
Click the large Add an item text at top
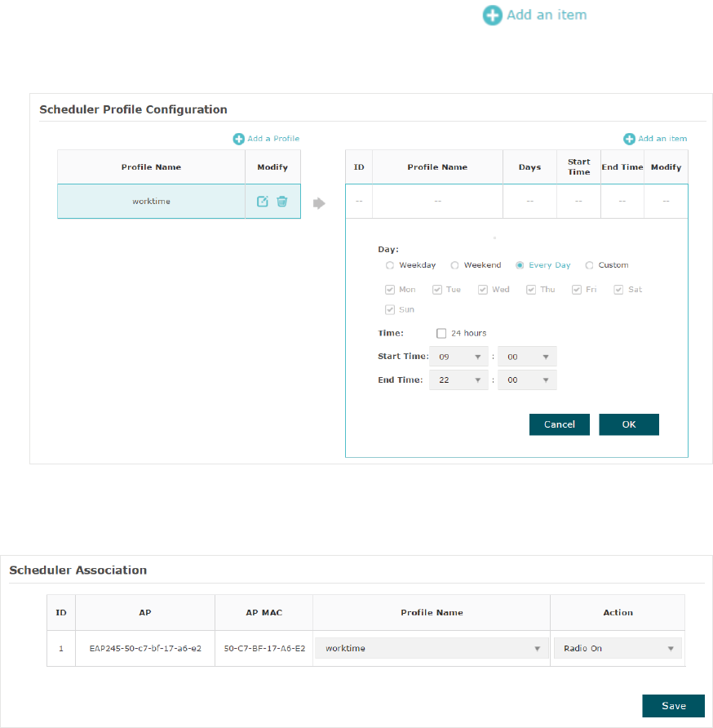point(547,15)
